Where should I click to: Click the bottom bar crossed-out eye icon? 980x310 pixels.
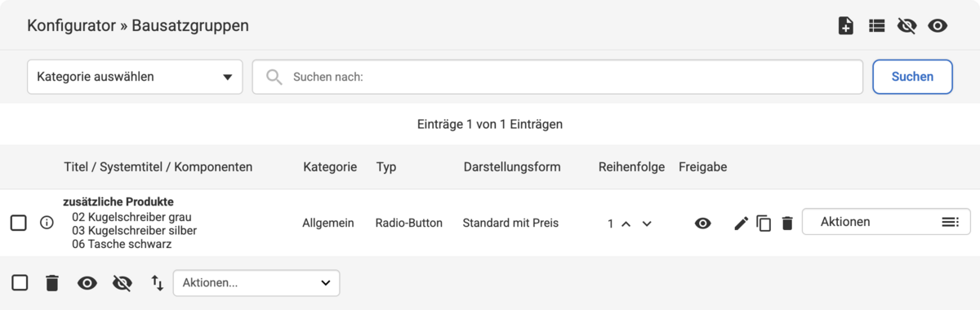tap(122, 283)
